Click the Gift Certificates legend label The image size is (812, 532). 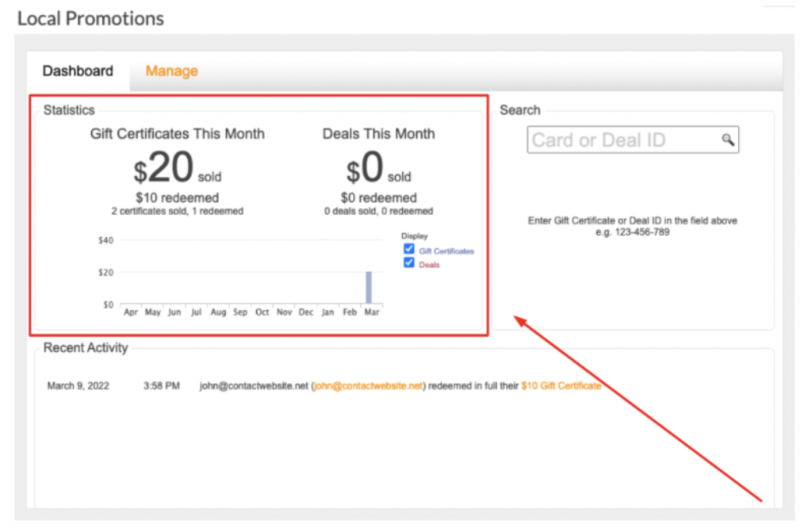pos(446,251)
